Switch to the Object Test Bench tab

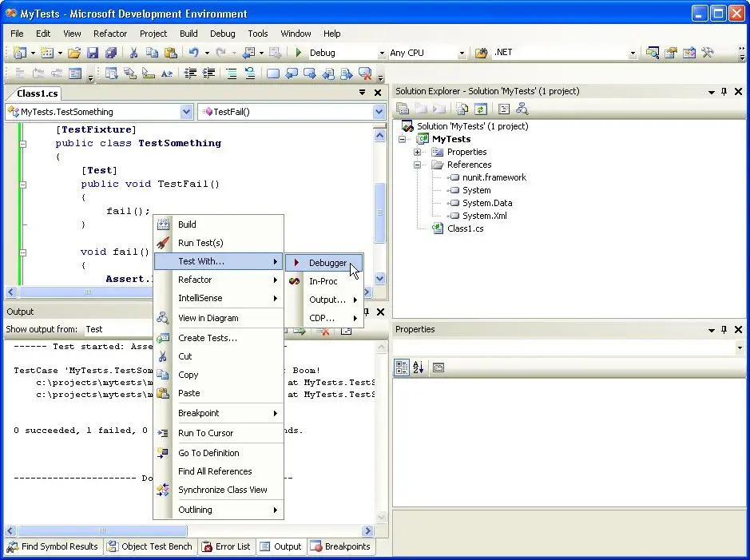[150, 546]
